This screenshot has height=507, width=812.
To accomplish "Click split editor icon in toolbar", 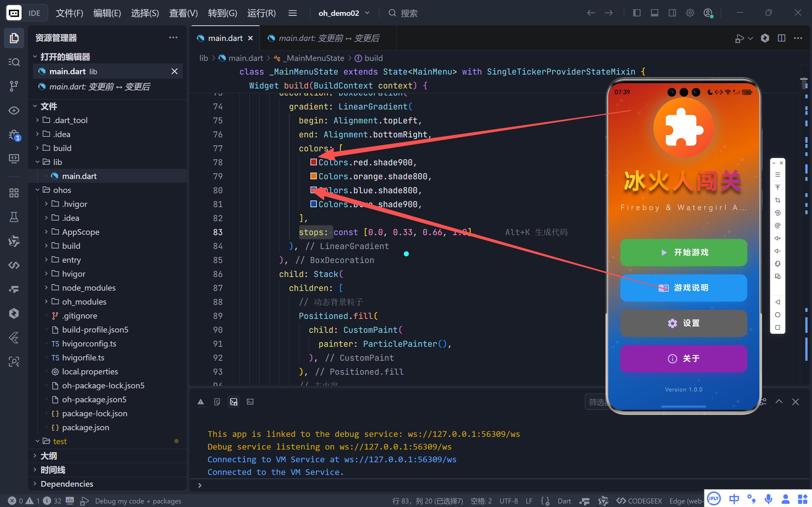I will 781,38.
